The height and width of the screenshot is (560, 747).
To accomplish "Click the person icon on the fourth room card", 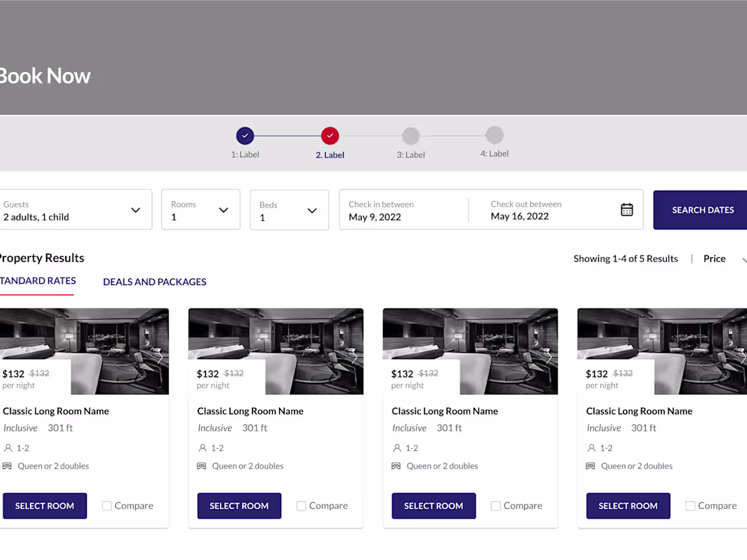I will point(589,448).
